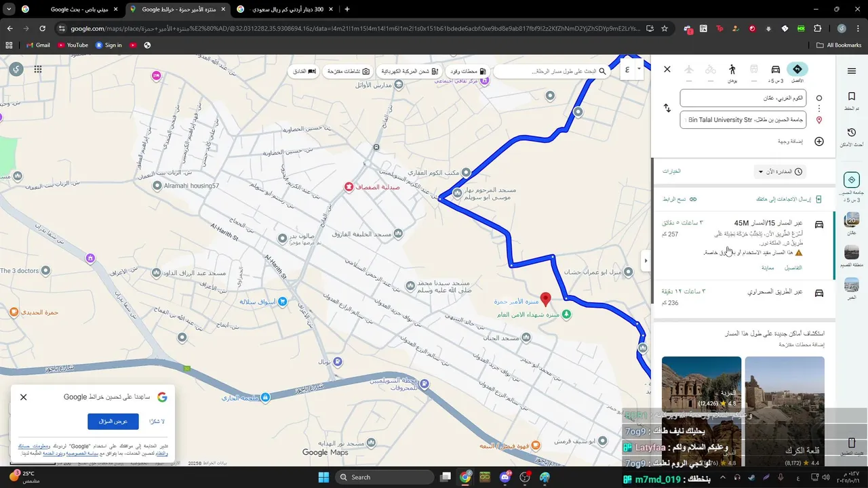This screenshot has width=868, height=488.
Task: Click the 'لا شكرًا' decline link
Action: tap(157, 422)
